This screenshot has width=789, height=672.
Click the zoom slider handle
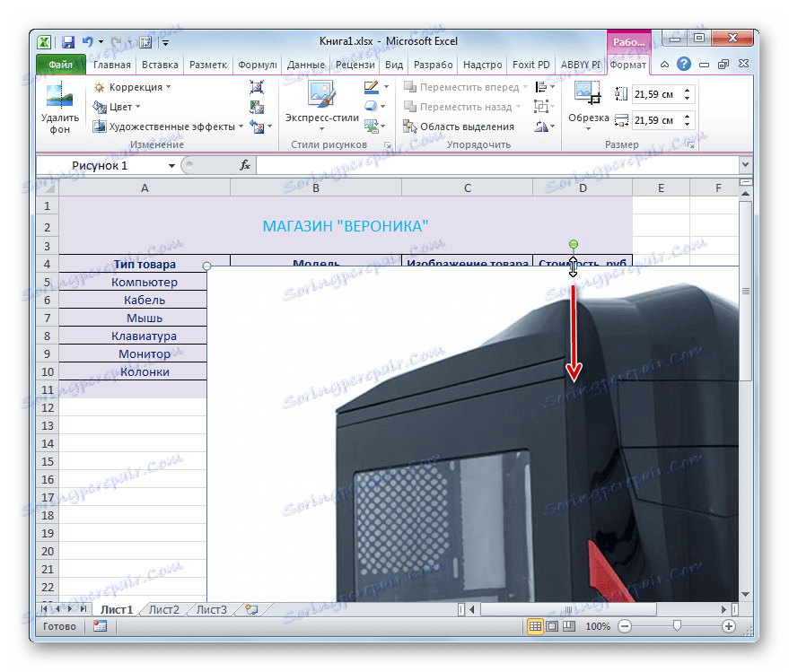677,625
